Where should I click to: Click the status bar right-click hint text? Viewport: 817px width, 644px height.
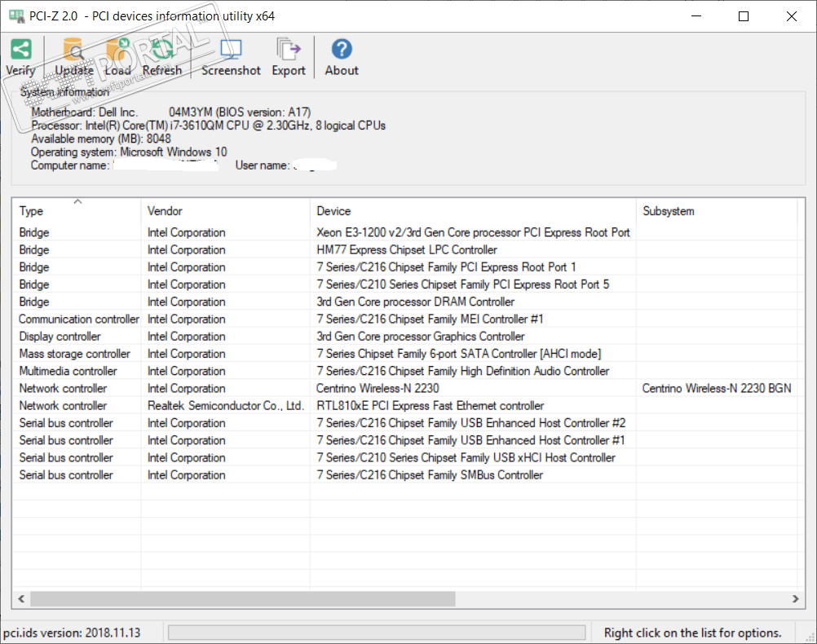[x=692, y=633]
